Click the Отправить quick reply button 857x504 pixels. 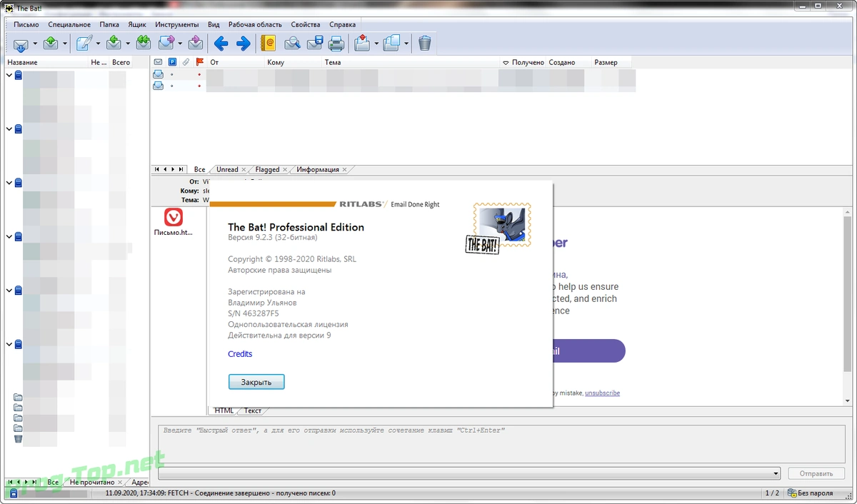click(816, 473)
